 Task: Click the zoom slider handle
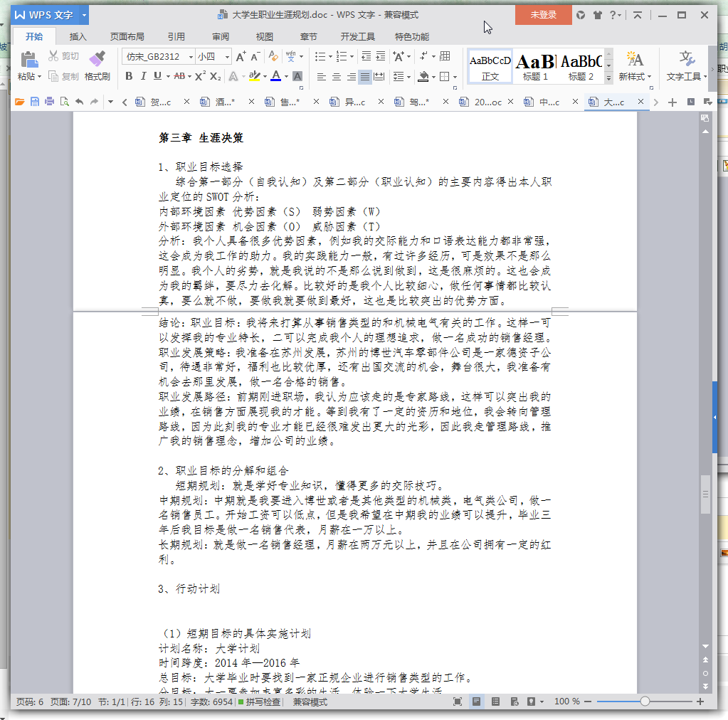(645, 702)
